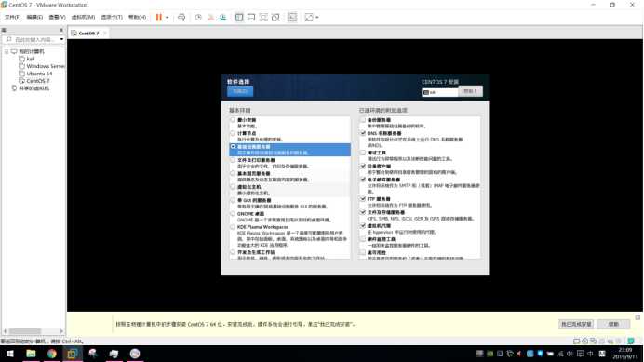Click the 我已完成安装 button
The image size is (644, 362).
tap(576, 324)
